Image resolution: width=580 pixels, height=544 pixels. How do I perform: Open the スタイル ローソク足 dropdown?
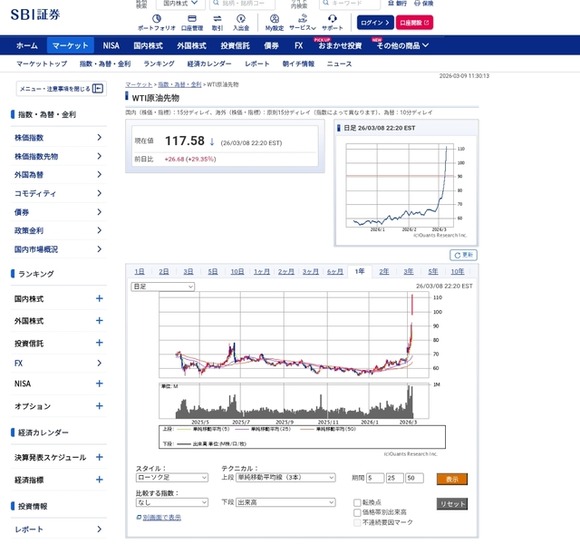(172, 477)
